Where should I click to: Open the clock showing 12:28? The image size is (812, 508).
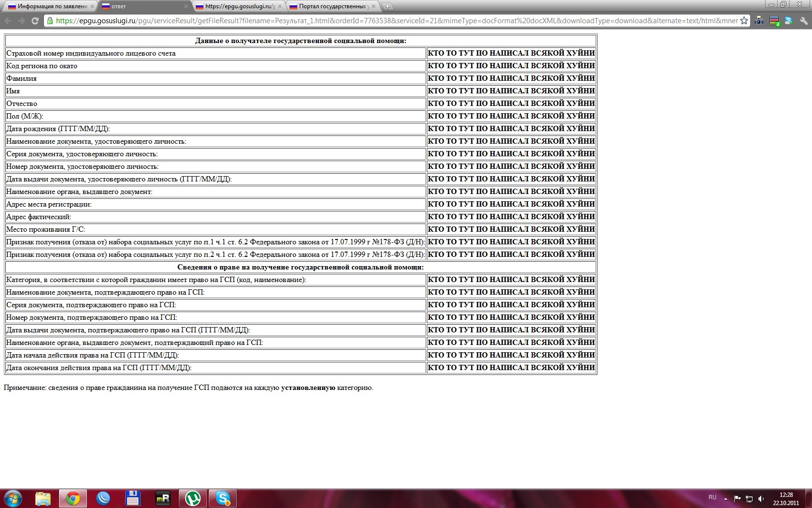(786, 499)
